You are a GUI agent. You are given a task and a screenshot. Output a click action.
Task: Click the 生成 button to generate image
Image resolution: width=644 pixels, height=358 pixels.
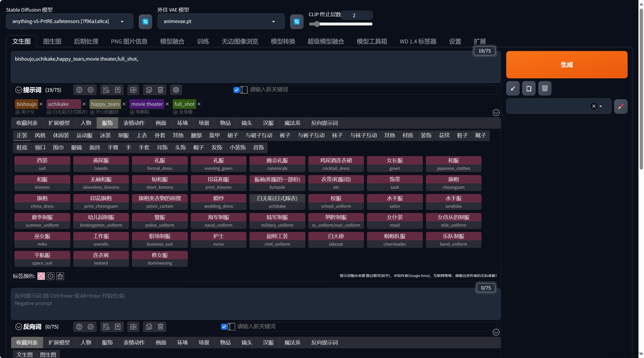567,64
